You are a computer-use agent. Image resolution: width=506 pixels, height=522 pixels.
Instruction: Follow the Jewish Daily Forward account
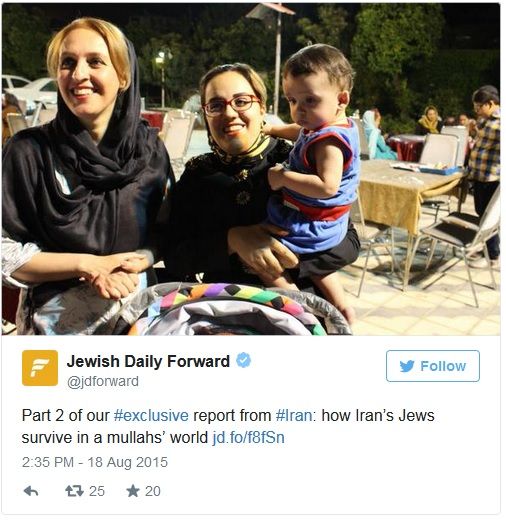click(433, 366)
